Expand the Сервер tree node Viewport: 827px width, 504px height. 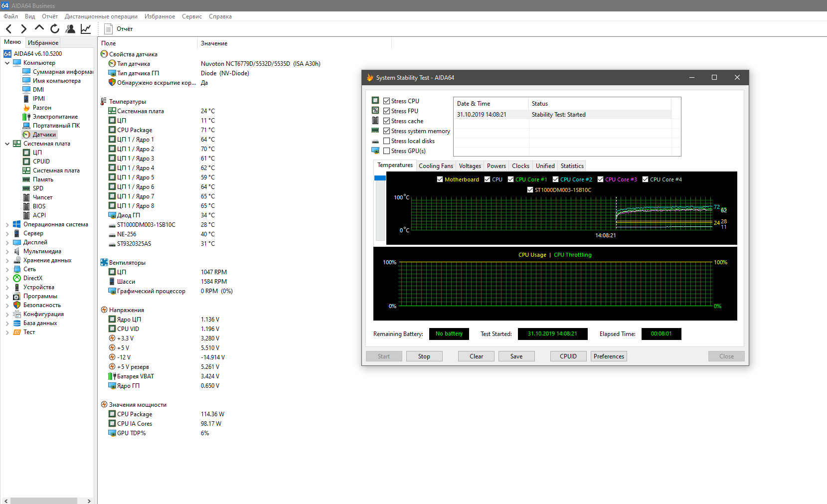pyautogui.click(x=7, y=233)
